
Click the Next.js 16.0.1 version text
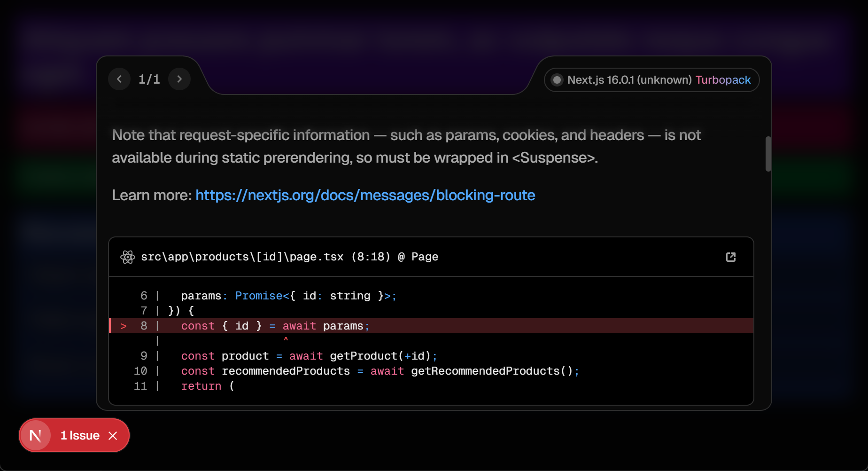(x=629, y=80)
